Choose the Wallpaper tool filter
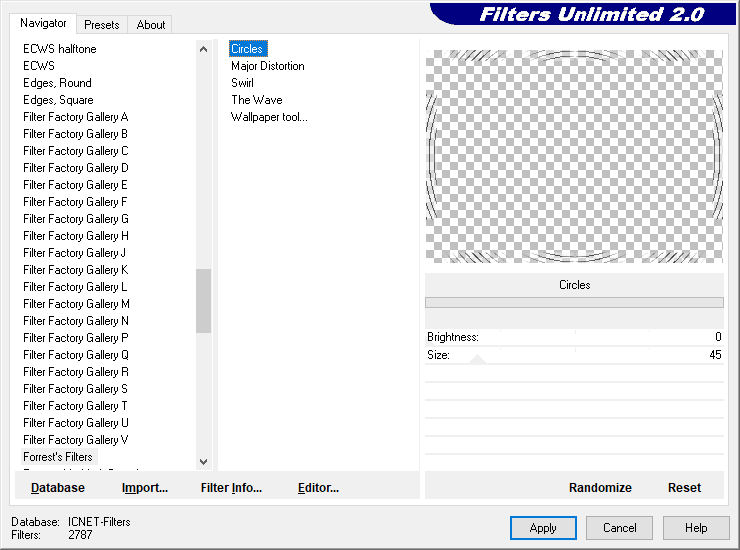Screen dimensions: 740x550 click(269, 117)
